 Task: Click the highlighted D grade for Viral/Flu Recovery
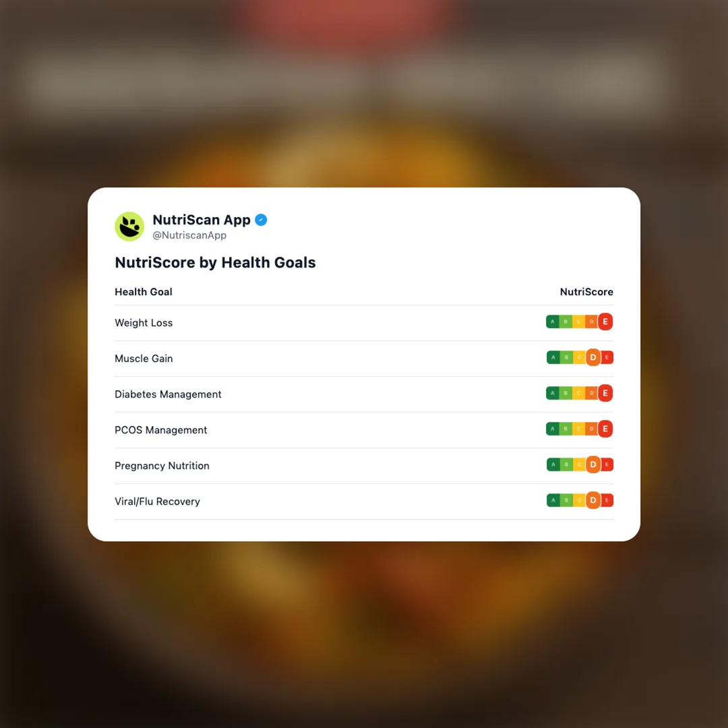[593, 501]
